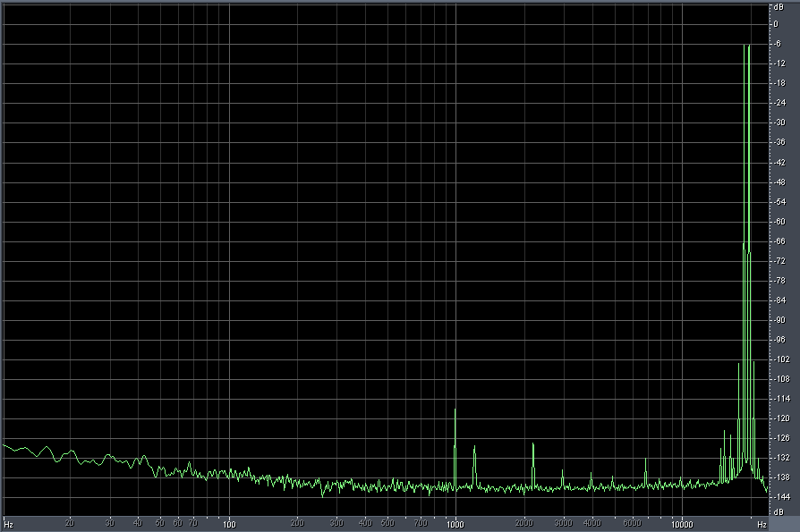
Task: Click the dB unit label above 0
Action: tap(778, 7)
